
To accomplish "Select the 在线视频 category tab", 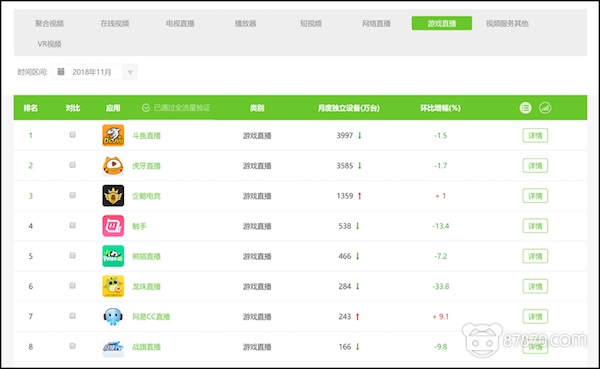I will (115, 23).
